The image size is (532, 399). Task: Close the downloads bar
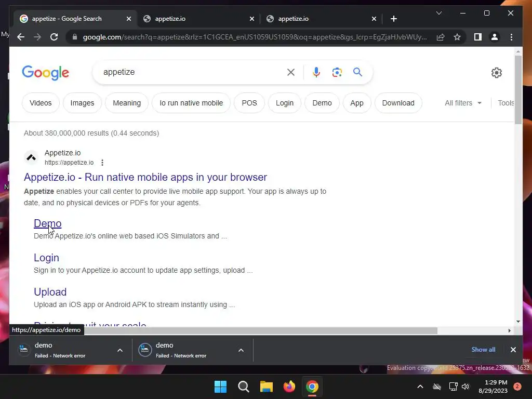[x=513, y=350]
